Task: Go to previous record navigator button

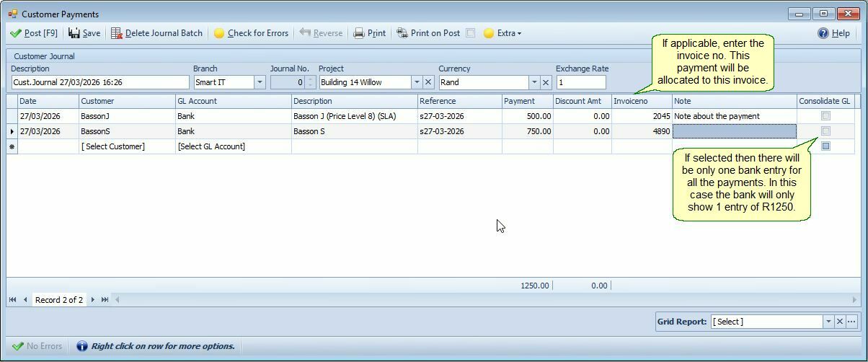Action: [25, 299]
